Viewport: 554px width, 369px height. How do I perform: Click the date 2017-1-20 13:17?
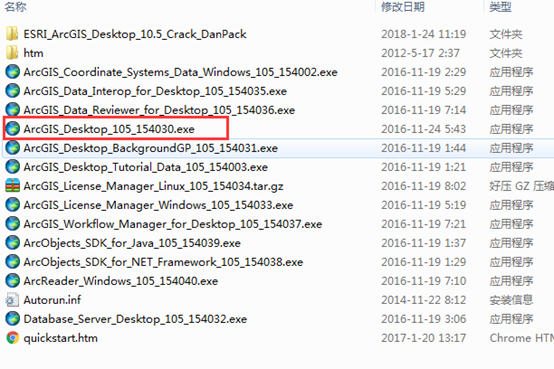[x=424, y=338]
